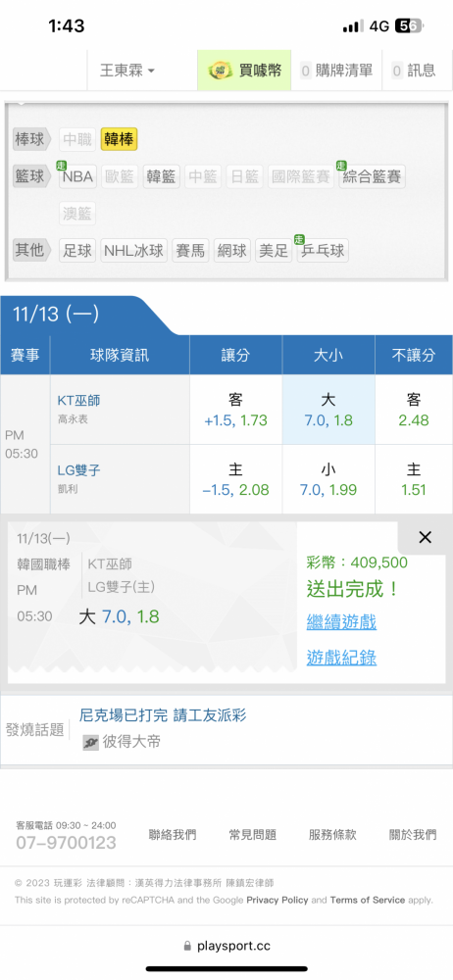Viewport: 453px width, 980px height.
Task: Open the 購牌清單 list
Action: pyautogui.click(x=336, y=71)
